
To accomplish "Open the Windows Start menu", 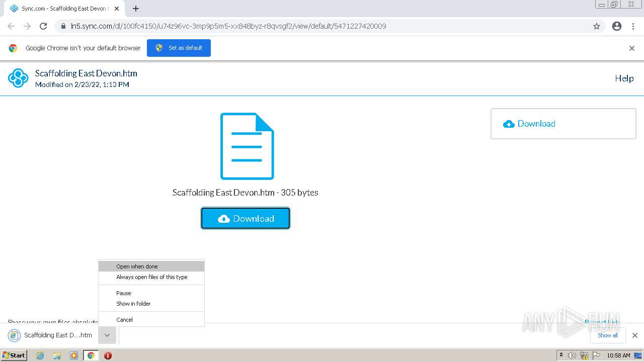I will (14, 355).
